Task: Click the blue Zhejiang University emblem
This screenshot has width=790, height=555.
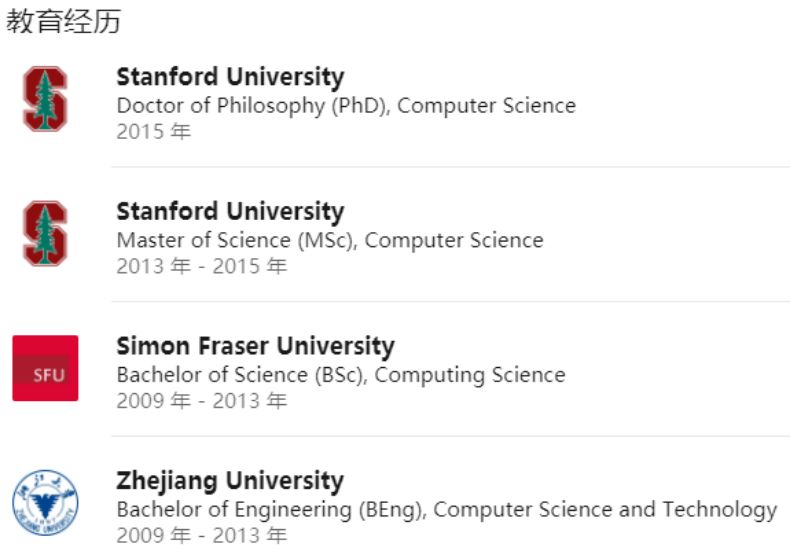Action: point(44,502)
